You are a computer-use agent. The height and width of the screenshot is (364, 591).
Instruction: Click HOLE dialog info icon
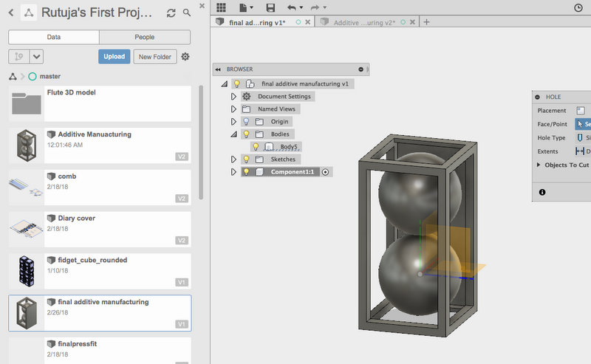click(x=542, y=192)
